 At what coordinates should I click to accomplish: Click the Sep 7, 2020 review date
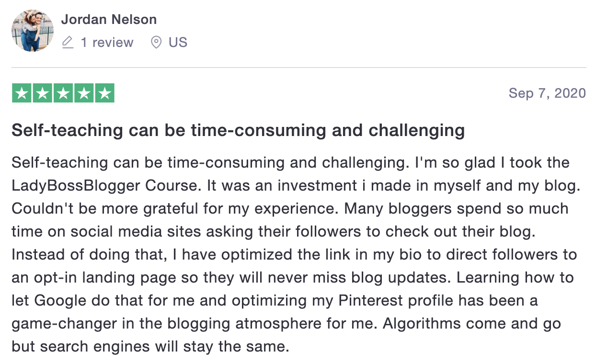(547, 93)
